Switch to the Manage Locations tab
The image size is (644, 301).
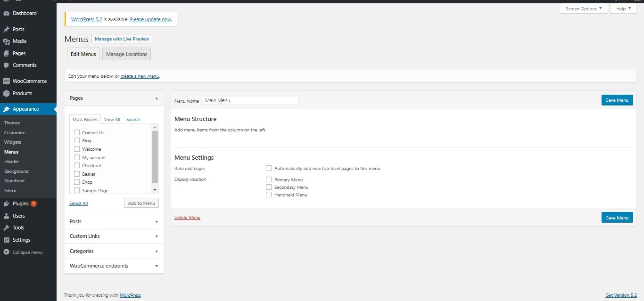coord(126,54)
